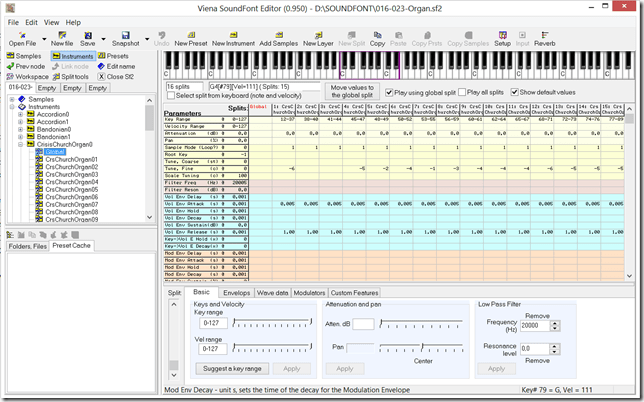Uncheck Show default values checkbox
This screenshot has width=644, height=402.
tap(513, 92)
